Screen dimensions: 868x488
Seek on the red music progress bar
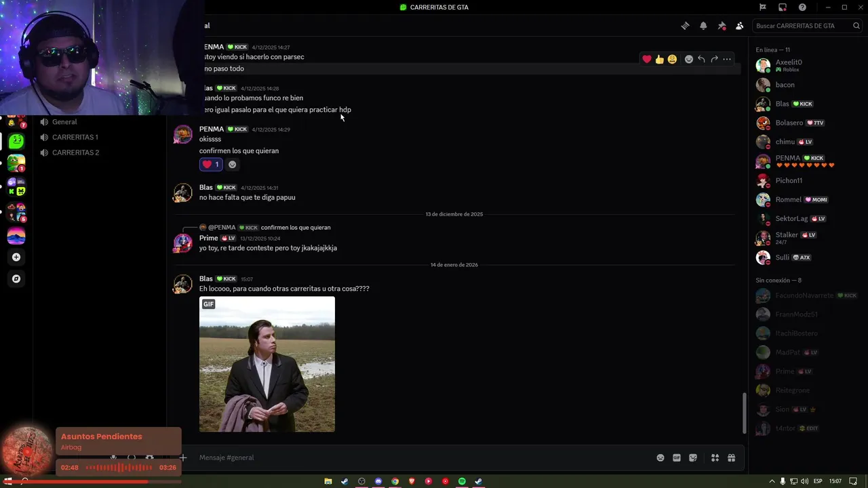[91, 482]
